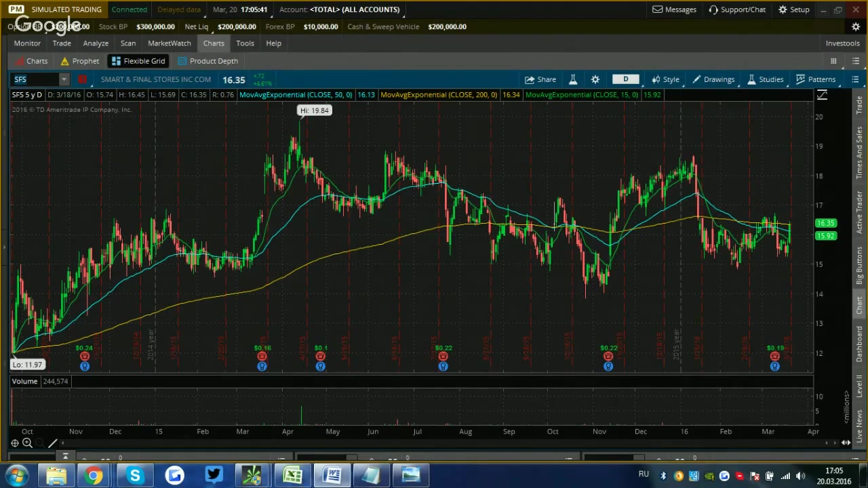Open the MarketWatch tab
Viewport: 868px width, 488px height.
pyautogui.click(x=170, y=43)
